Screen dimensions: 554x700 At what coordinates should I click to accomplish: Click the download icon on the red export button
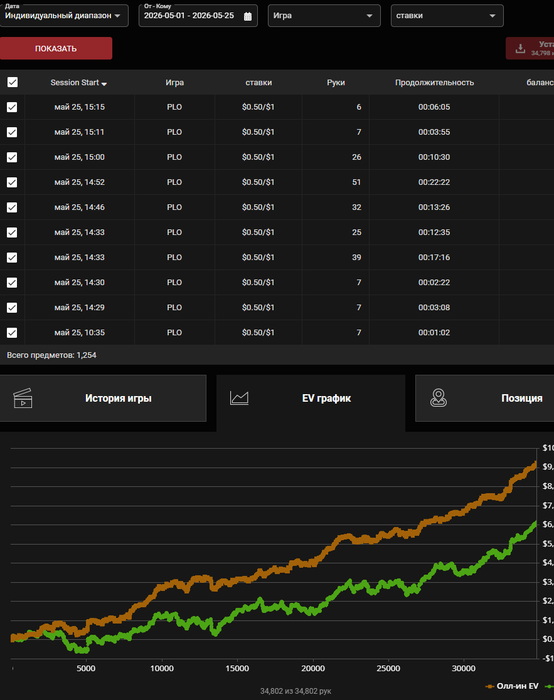tap(520, 49)
